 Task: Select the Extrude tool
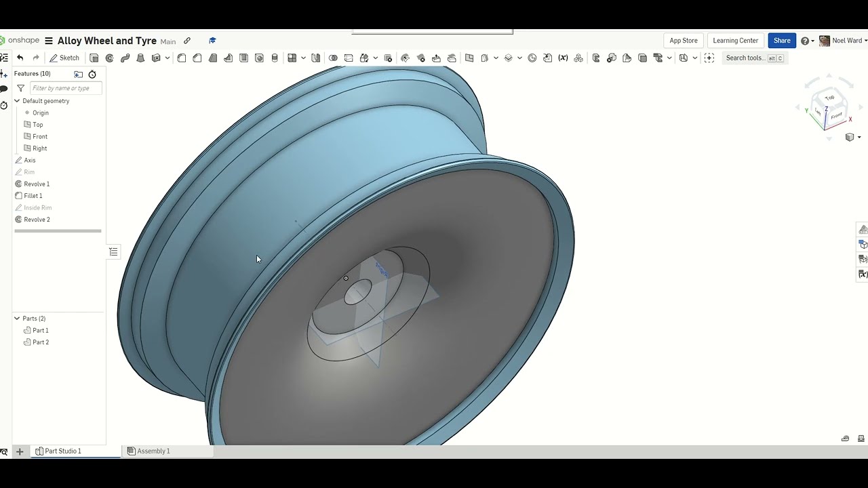(94, 58)
